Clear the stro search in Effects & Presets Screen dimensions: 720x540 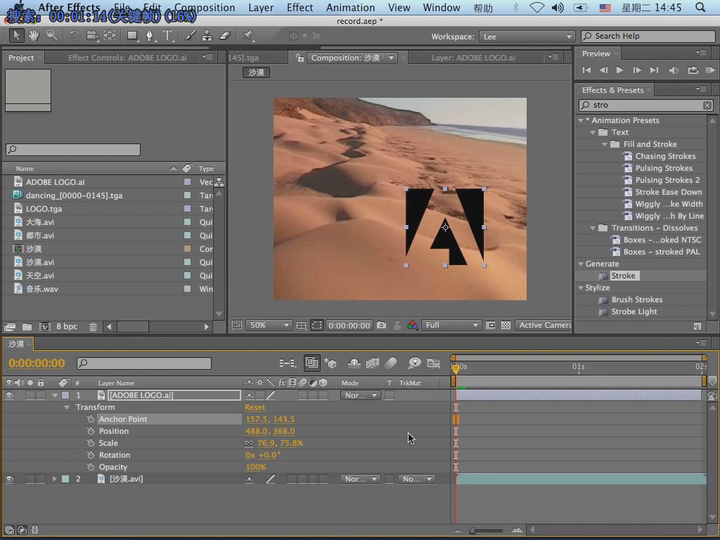tap(707, 105)
